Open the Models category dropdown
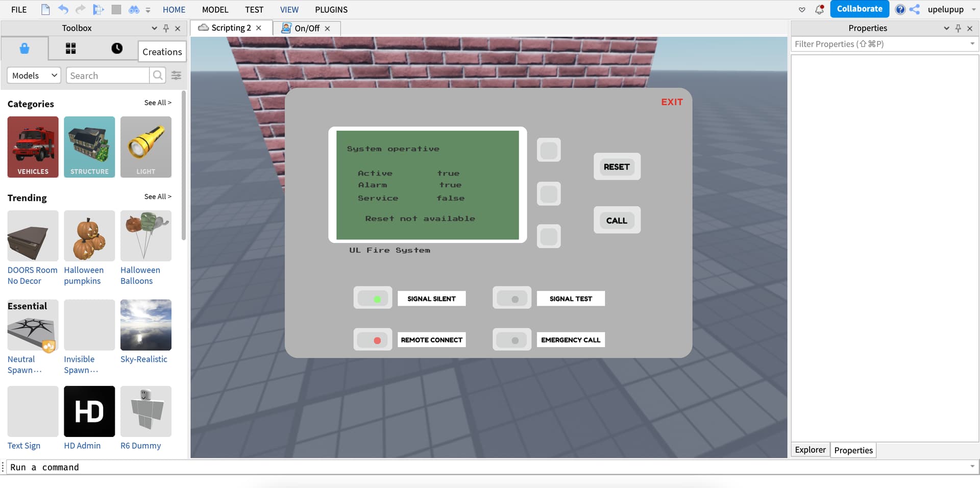 34,76
